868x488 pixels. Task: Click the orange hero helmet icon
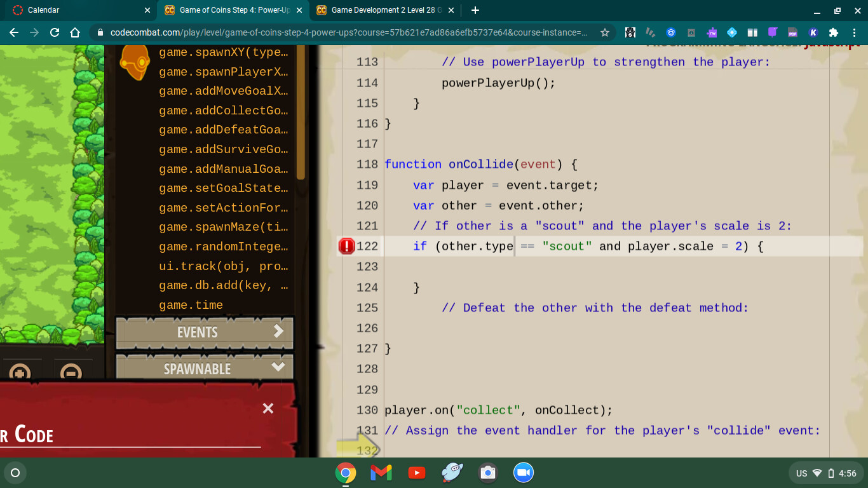tap(135, 63)
